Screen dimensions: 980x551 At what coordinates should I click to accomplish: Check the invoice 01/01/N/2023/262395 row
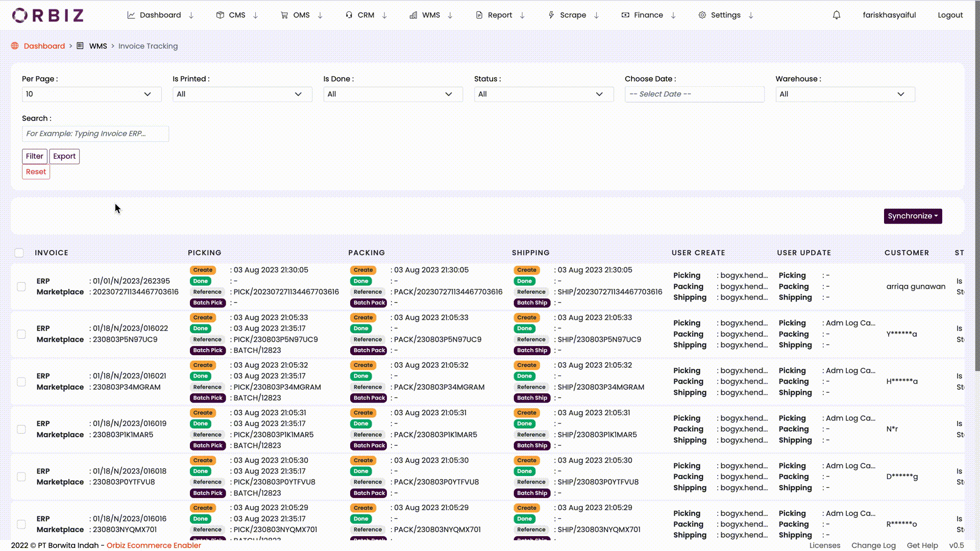click(x=21, y=287)
